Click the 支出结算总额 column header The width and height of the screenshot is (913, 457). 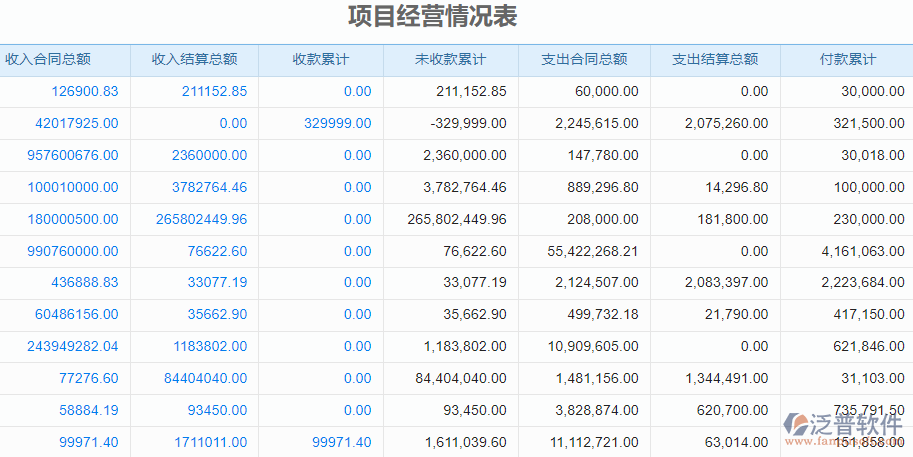pyautogui.click(x=715, y=60)
